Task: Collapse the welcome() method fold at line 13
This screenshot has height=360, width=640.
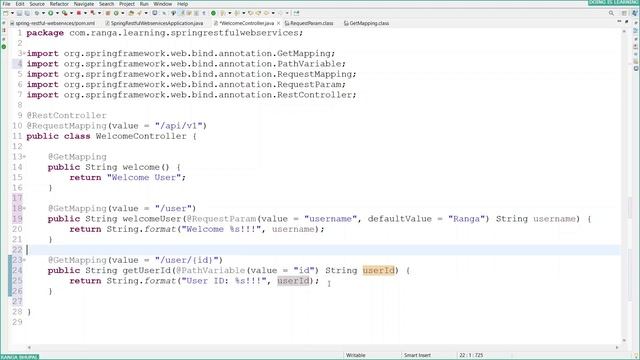Action: (x=24, y=157)
